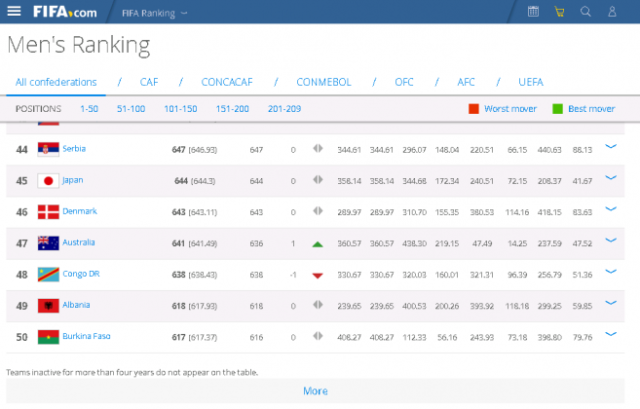The height and width of the screenshot is (409, 640).
Task: Click the search magnifier icon
Action: click(x=586, y=12)
